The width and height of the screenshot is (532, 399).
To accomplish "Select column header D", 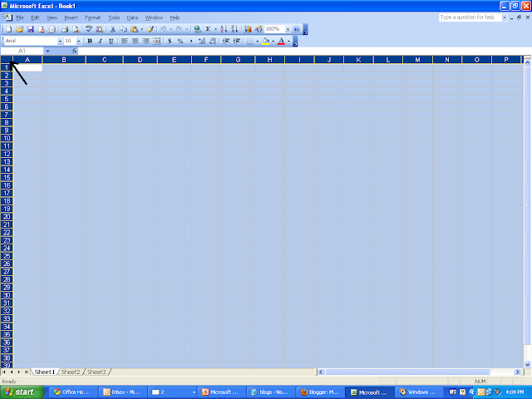I will coord(140,60).
